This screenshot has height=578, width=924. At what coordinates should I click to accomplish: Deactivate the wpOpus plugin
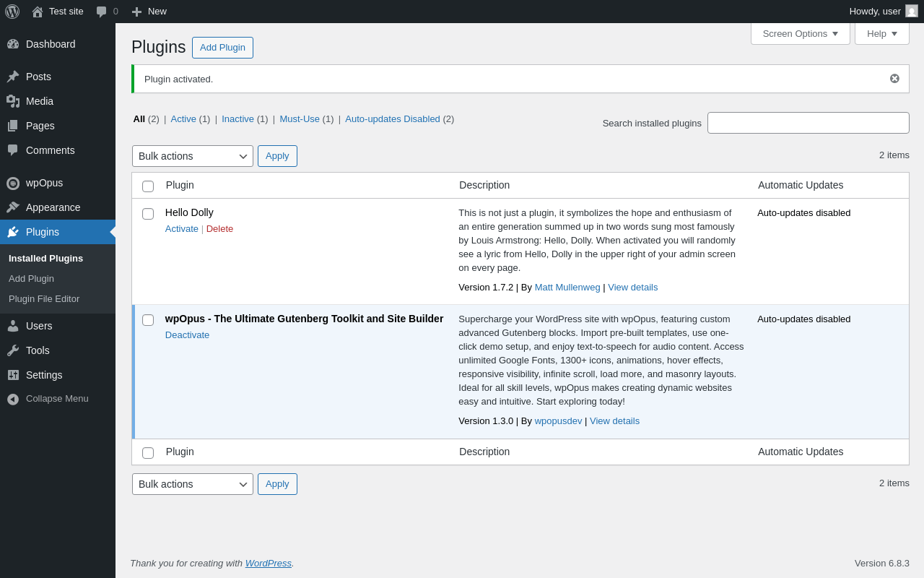coord(187,335)
